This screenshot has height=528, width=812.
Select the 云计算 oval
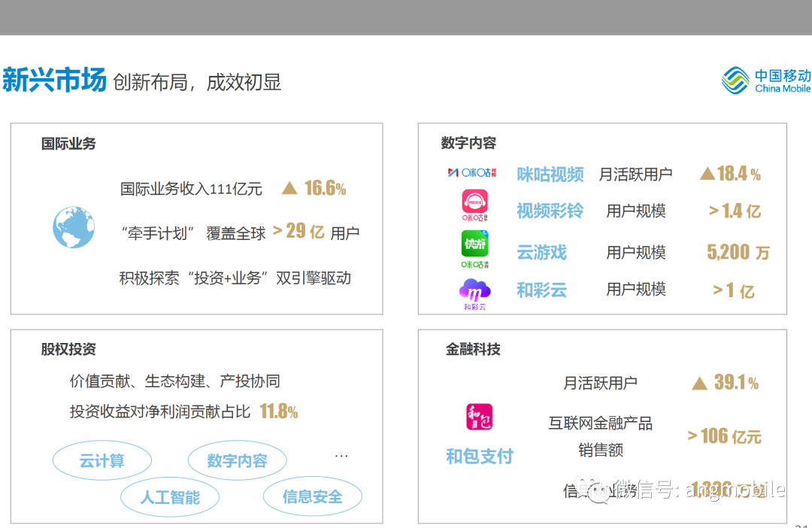click(x=102, y=460)
